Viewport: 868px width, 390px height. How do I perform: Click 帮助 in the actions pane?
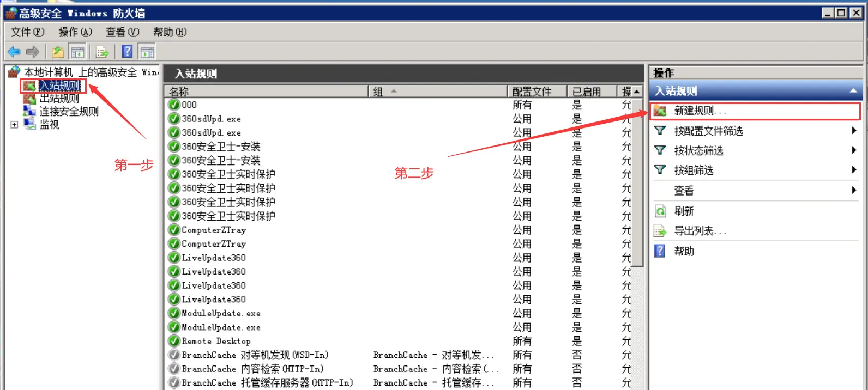[684, 251]
